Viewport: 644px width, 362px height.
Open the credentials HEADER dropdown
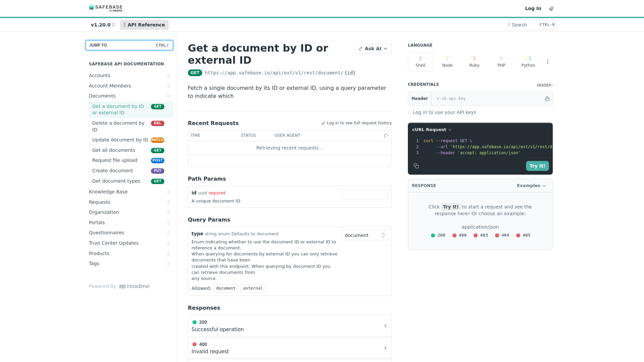(545, 85)
